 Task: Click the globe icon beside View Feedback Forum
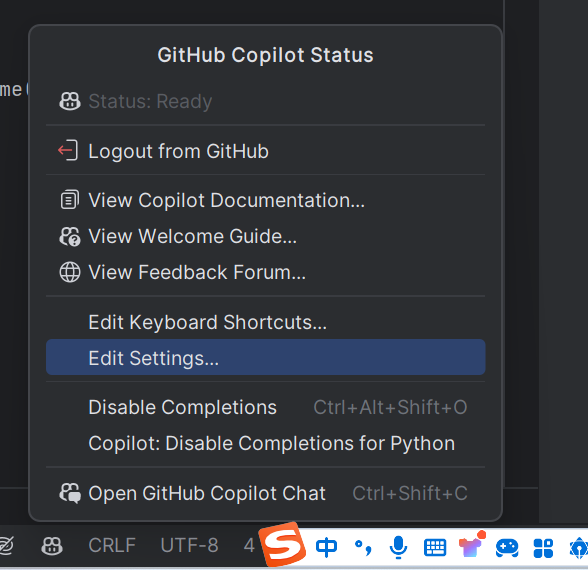(70, 272)
